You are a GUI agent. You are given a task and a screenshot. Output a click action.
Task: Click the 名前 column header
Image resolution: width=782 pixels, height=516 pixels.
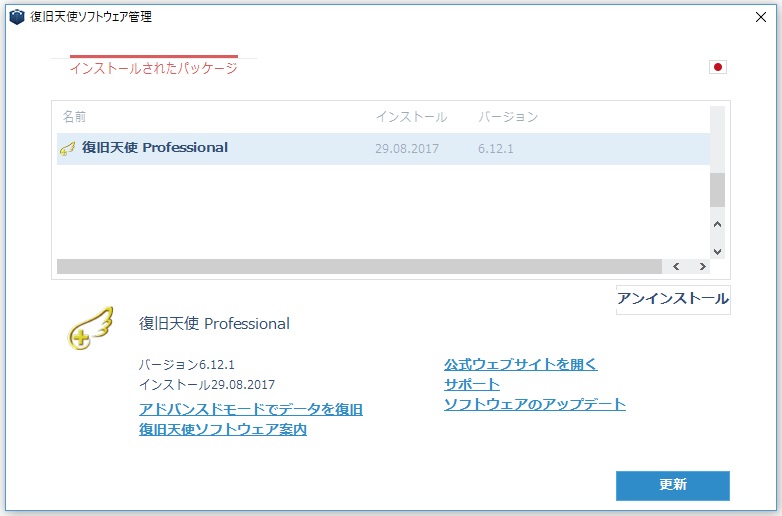(x=74, y=117)
